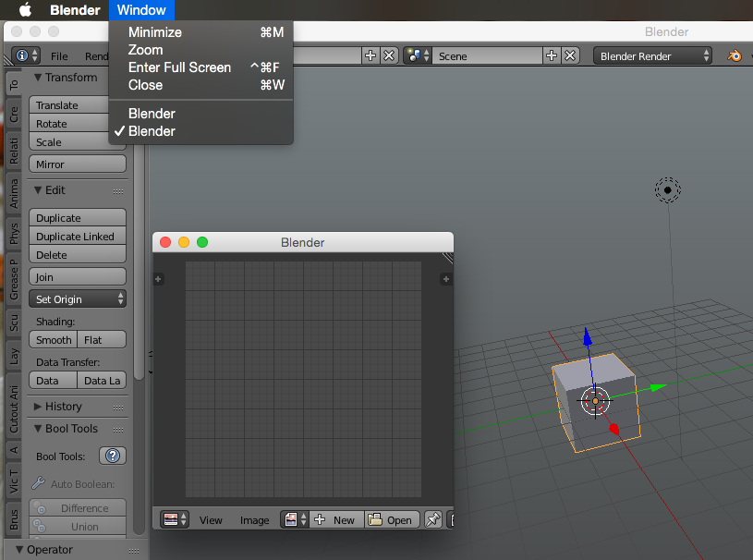Choose Enter Full Screen menu item
The height and width of the screenshot is (560, 753).
pyautogui.click(x=200, y=67)
